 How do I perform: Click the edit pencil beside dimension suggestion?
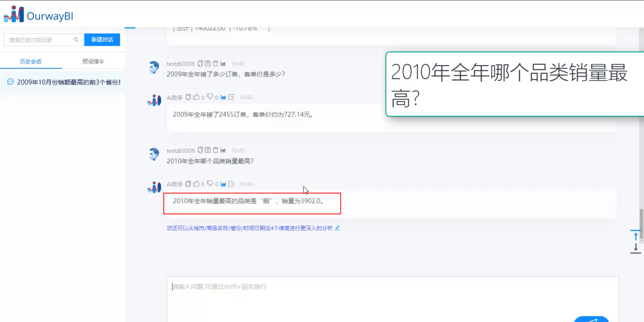[337, 228]
